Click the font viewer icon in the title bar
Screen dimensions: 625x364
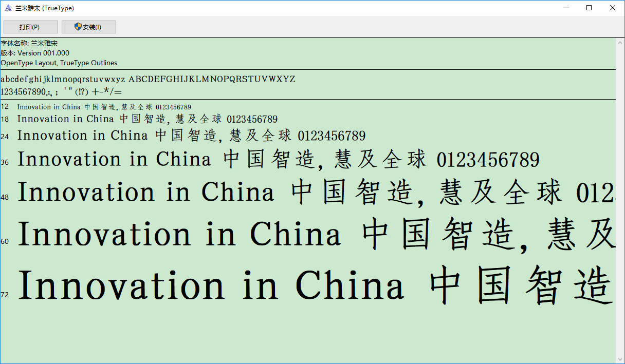coord(8,8)
